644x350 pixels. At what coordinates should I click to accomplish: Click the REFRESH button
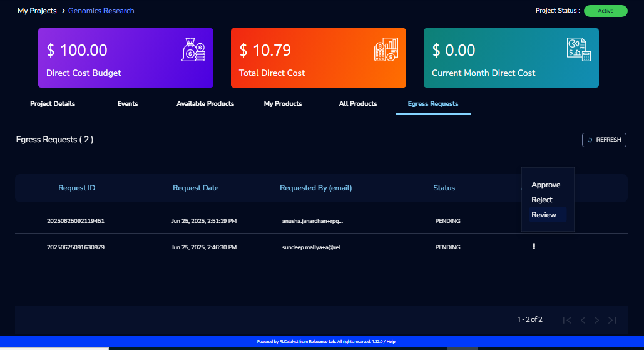point(604,140)
